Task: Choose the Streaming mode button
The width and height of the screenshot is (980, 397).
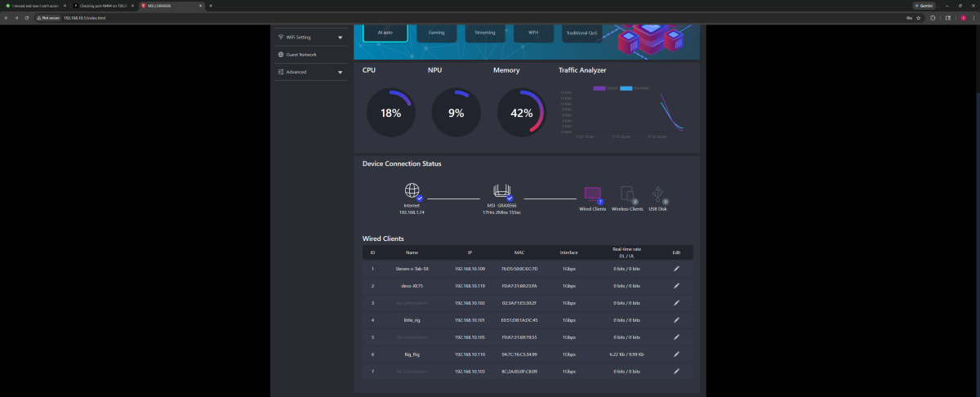Action: (485, 33)
